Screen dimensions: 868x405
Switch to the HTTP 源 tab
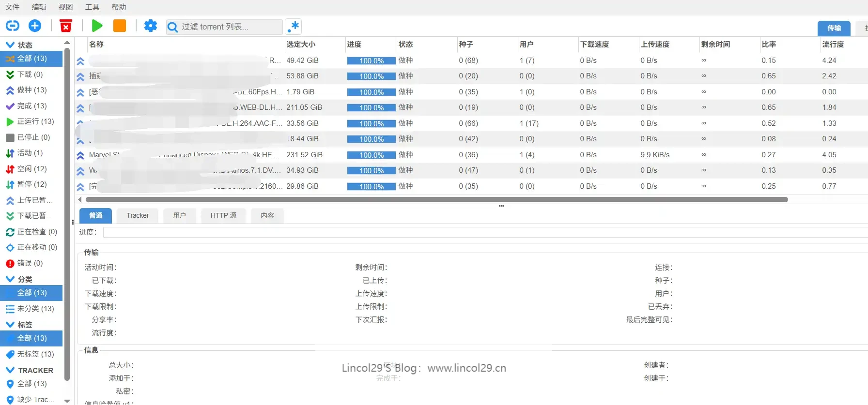tap(223, 216)
